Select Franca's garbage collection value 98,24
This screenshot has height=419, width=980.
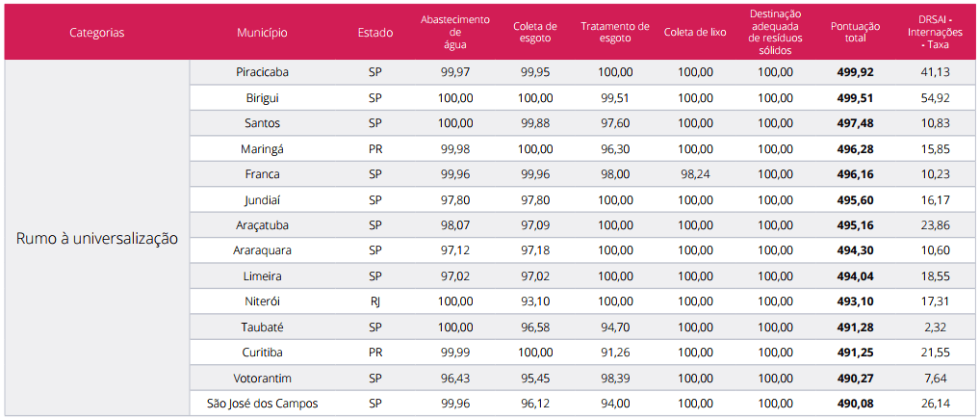pyautogui.click(x=695, y=174)
